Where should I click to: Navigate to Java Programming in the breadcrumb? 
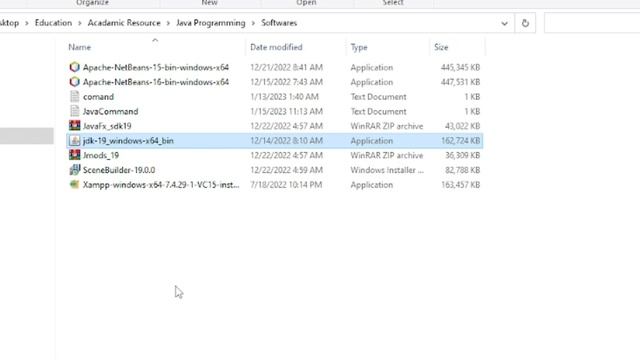point(211,23)
